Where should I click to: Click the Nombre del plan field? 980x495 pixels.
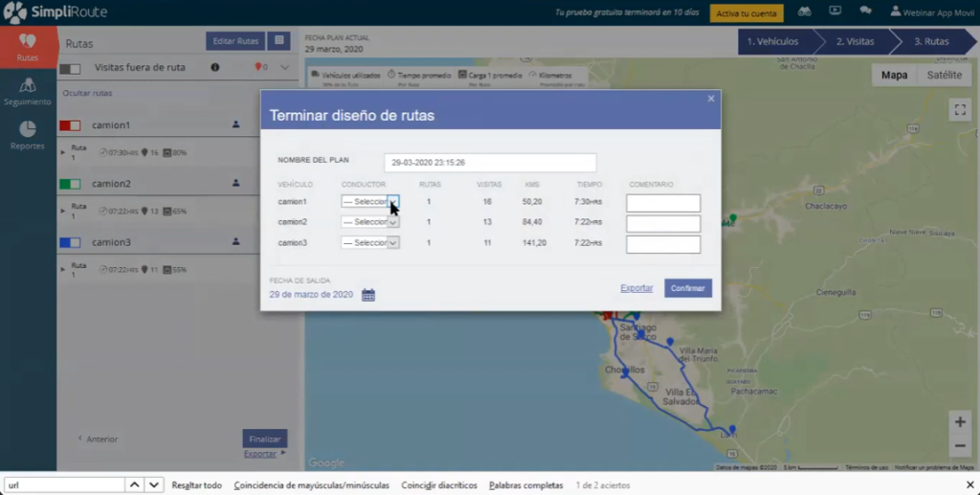pos(490,163)
